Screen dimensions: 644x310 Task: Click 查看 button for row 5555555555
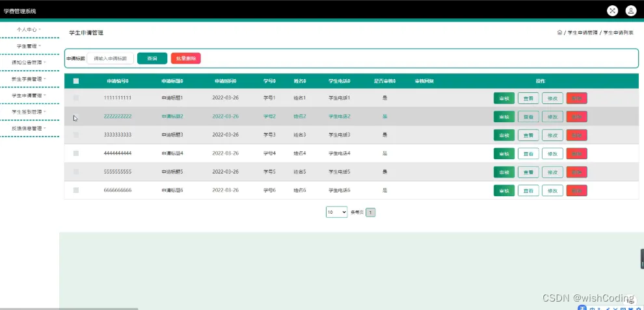[528, 172]
